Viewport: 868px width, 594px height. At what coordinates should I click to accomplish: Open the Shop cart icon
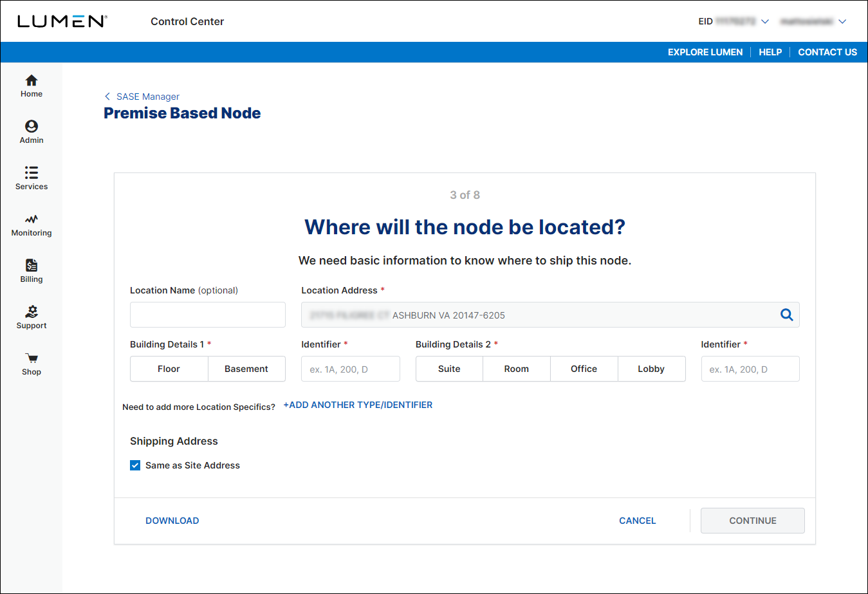(x=32, y=358)
